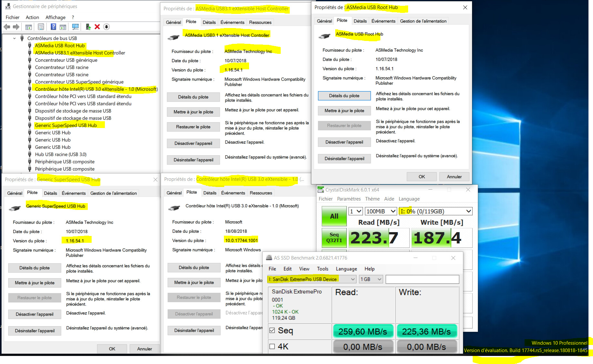Click Désinstaller l'appareil in ASMedia USB Root Hub

(x=344, y=159)
